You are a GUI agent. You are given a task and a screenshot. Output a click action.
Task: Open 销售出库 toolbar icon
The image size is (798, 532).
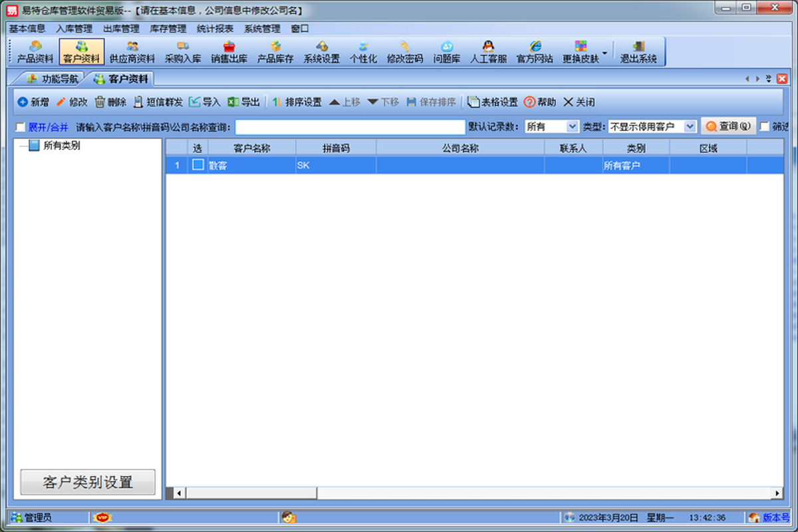(x=229, y=52)
